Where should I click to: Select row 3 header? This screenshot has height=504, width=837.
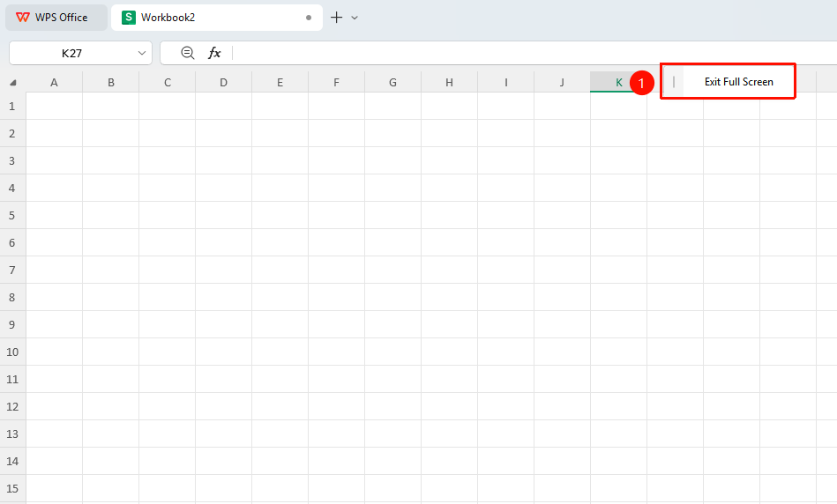point(12,160)
